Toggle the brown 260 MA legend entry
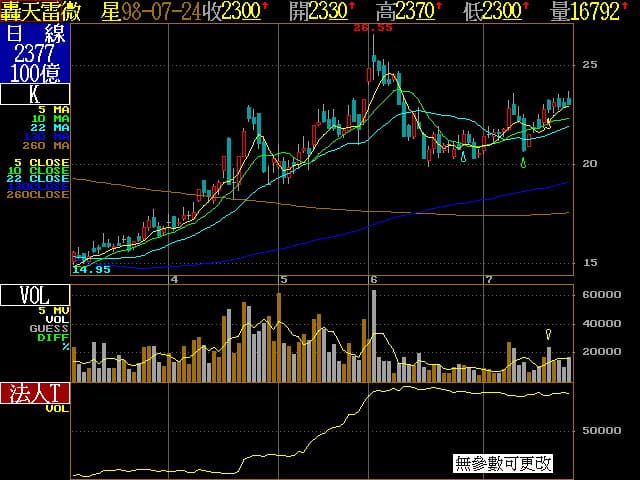 (50, 146)
